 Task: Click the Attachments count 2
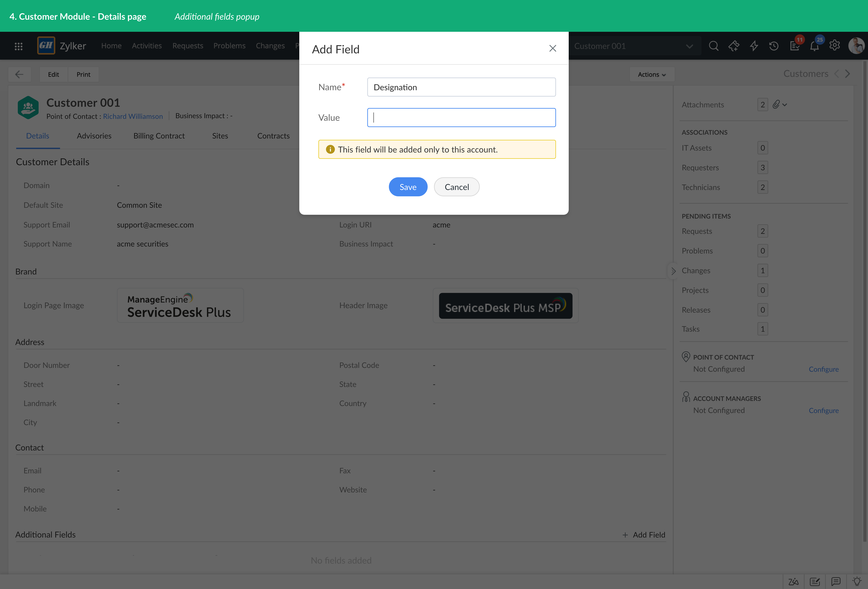762,105
